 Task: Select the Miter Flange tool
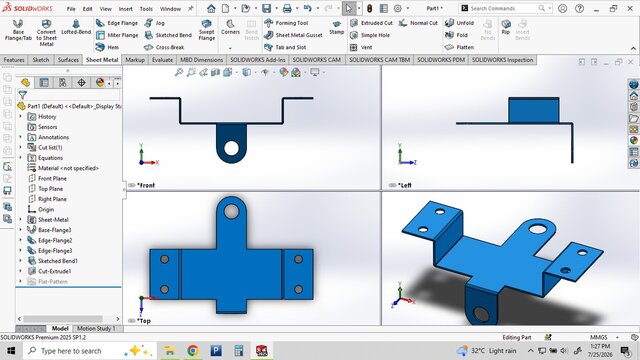[x=117, y=35]
